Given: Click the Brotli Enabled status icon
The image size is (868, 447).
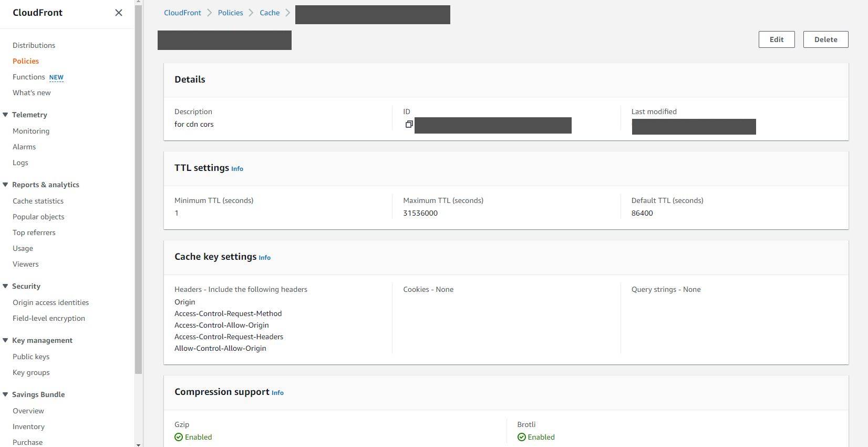Looking at the screenshot, I should coord(521,437).
